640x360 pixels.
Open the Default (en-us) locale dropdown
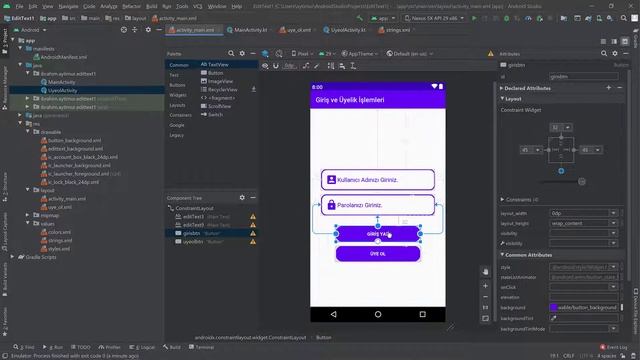(409, 53)
